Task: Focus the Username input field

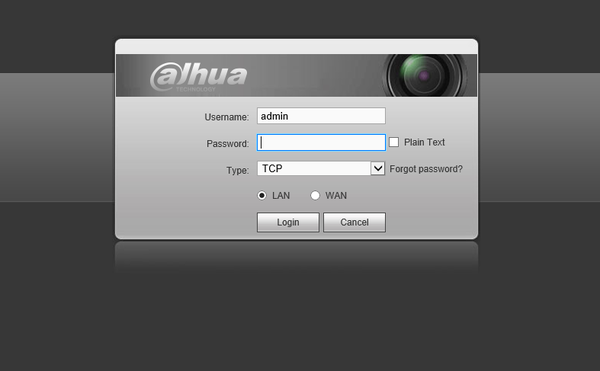Action: [x=321, y=116]
